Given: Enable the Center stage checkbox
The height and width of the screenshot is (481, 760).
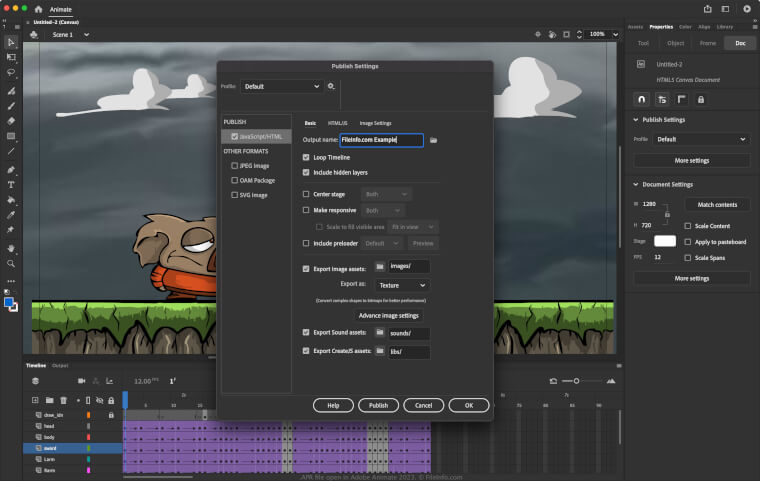Looking at the screenshot, I should (306, 194).
